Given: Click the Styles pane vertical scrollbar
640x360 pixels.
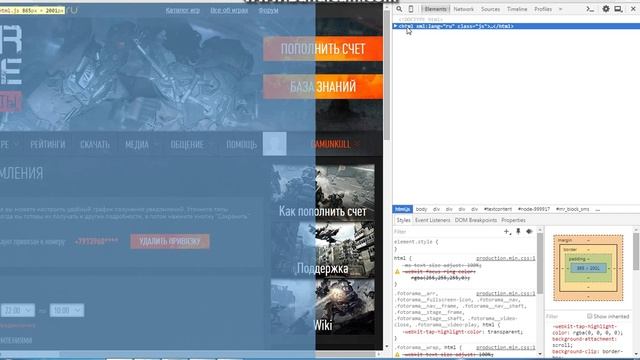Looking at the screenshot, I should [x=540, y=263].
